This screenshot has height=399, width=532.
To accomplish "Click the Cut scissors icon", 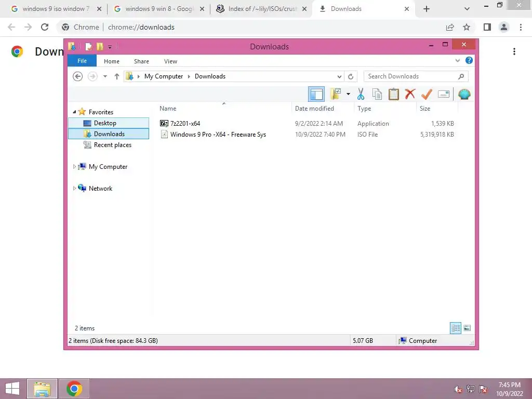I will 361,94.
